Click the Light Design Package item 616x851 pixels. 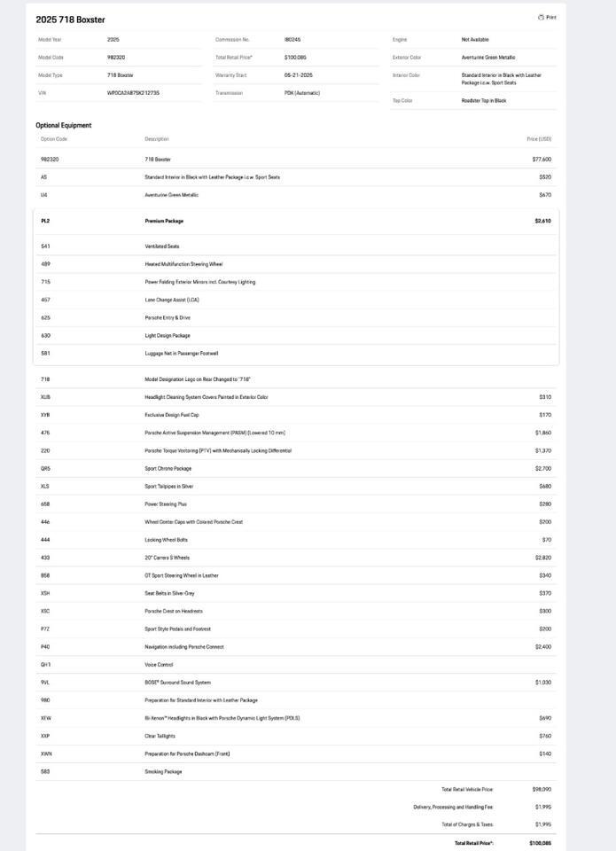(168, 335)
